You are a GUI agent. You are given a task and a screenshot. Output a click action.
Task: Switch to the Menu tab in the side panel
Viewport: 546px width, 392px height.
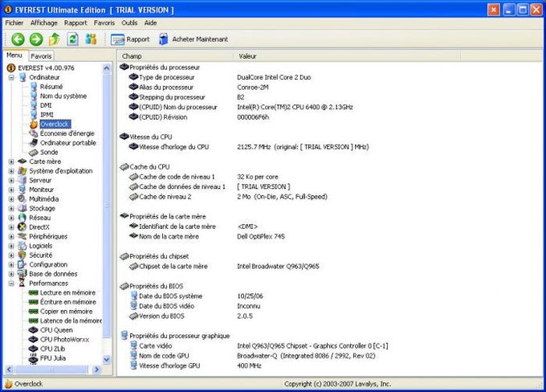[14, 55]
